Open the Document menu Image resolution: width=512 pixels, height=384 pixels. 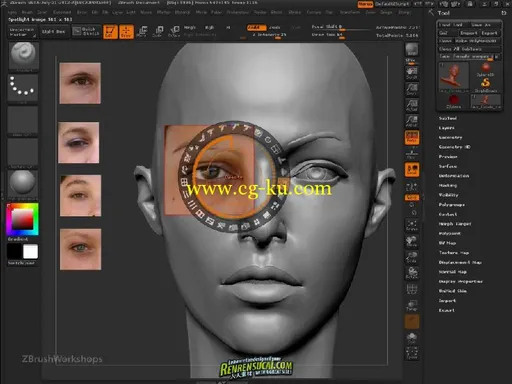(x=62, y=12)
